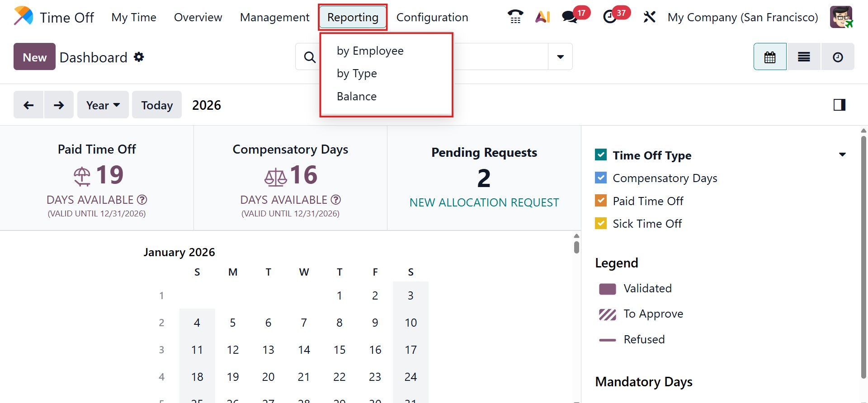Toggle the Sick Time Off checkbox
Image resolution: width=868 pixels, height=403 pixels.
coord(601,224)
